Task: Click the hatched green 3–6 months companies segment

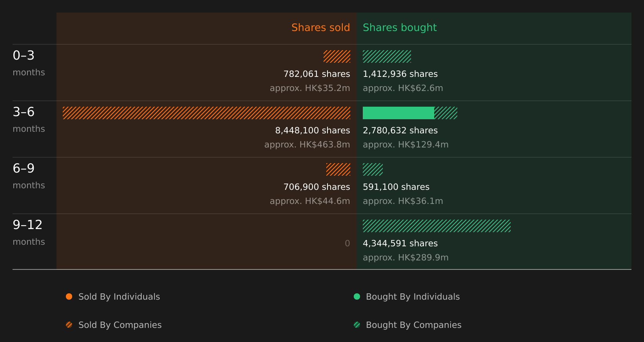Action: pyautogui.click(x=446, y=113)
